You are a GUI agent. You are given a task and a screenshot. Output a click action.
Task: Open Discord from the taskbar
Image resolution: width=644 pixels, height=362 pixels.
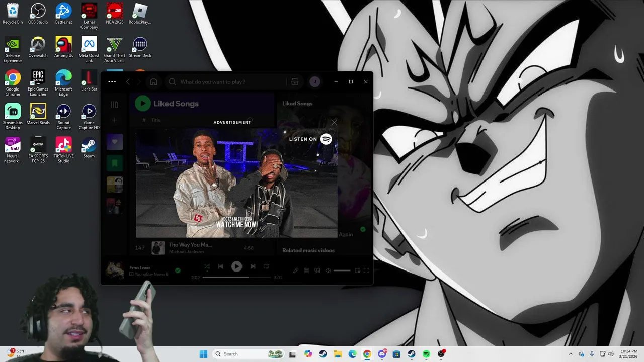382,354
